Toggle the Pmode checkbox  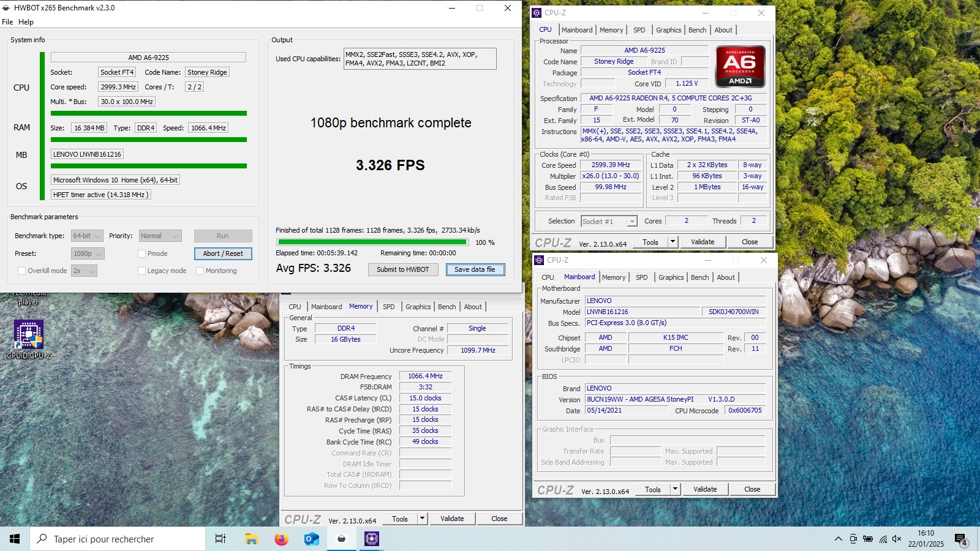click(141, 253)
